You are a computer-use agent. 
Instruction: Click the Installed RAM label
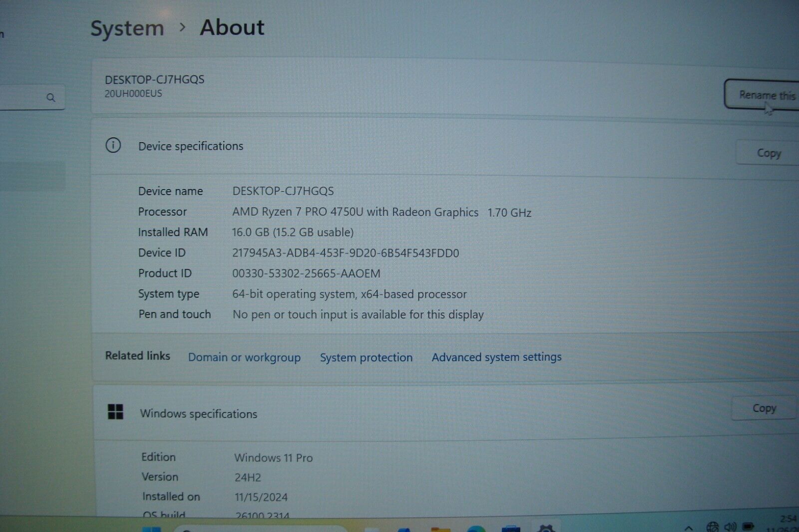[x=173, y=232]
